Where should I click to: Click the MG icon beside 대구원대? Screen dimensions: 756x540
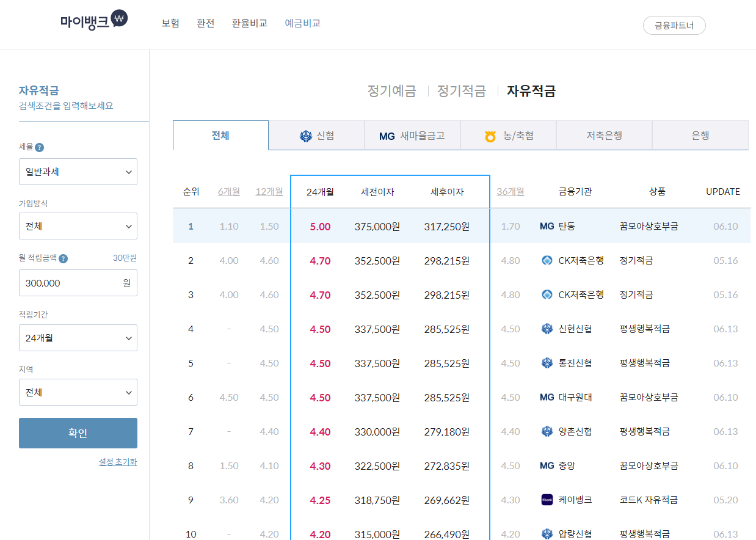[x=547, y=398]
